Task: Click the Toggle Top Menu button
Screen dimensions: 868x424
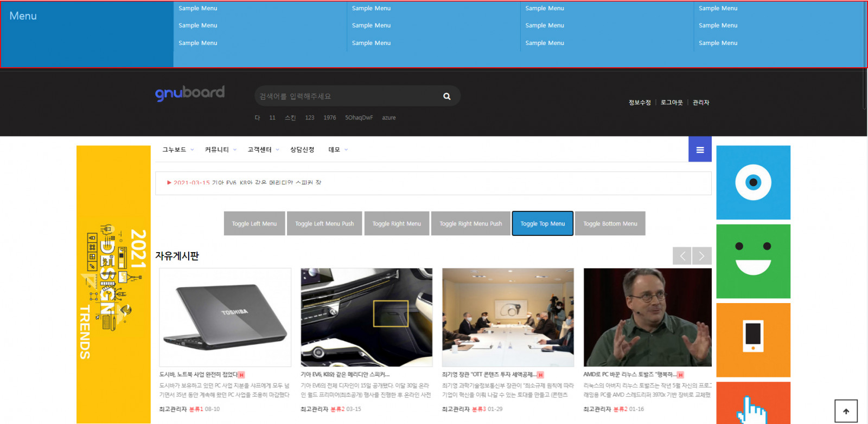Action: [542, 223]
